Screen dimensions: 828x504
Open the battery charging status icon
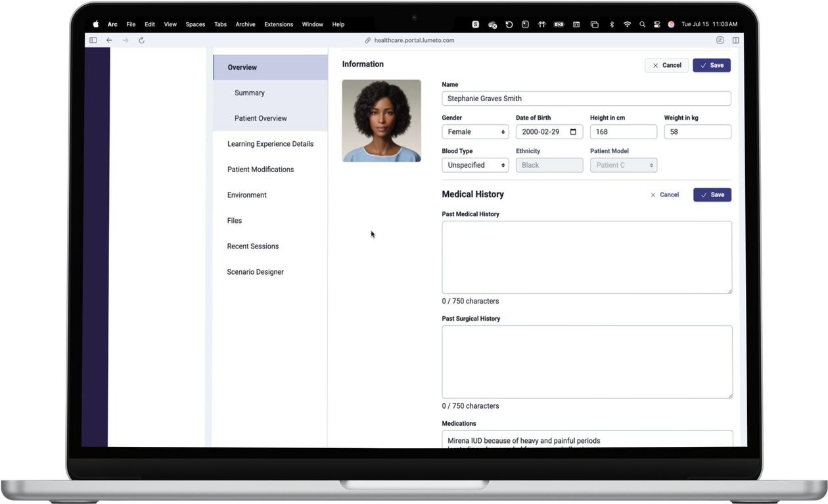click(x=559, y=24)
